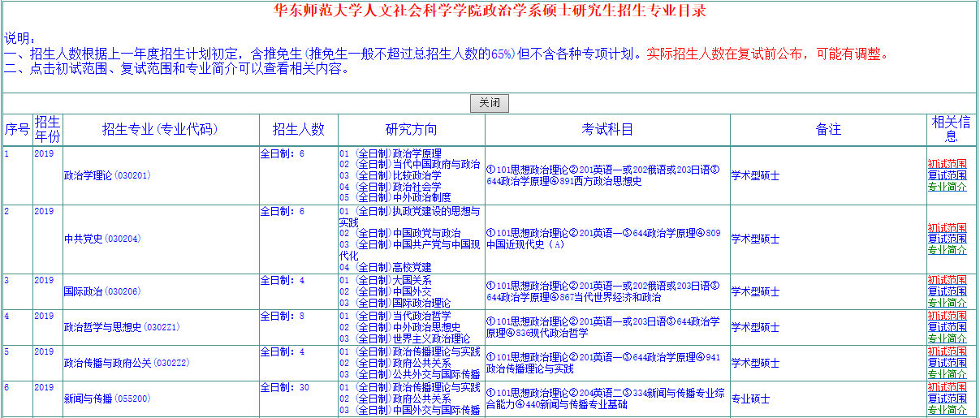View 专业简介 for 中共党史 row
The height and width of the screenshot is (418, 980).
tap(947, 250)
